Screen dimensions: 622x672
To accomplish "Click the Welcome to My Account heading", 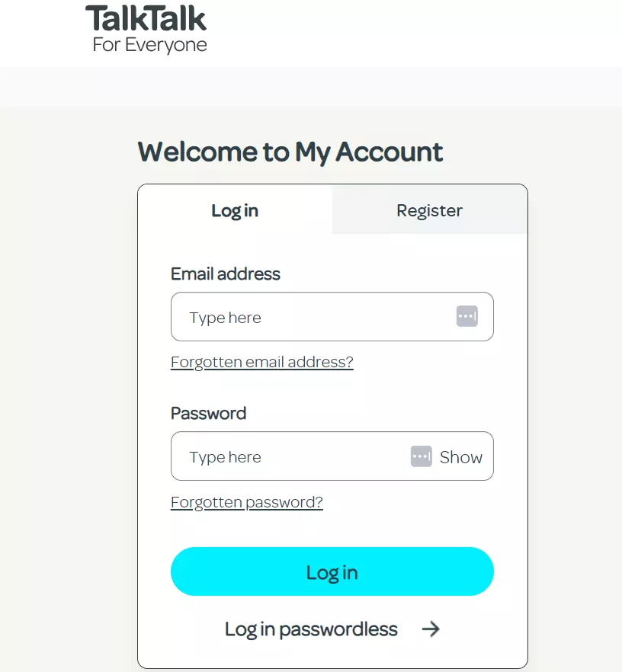I will [290, 152].
